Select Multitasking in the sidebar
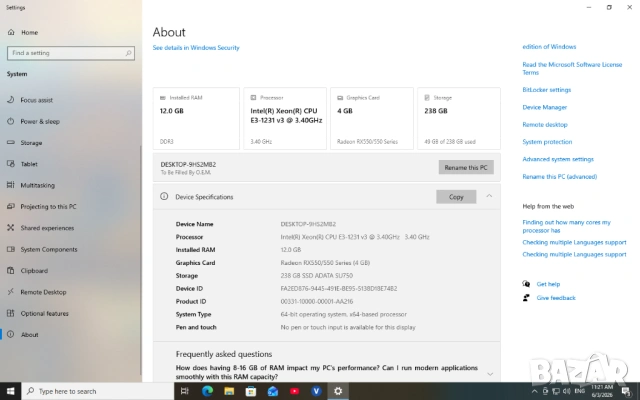640x400 pixels. click(38, 185)
